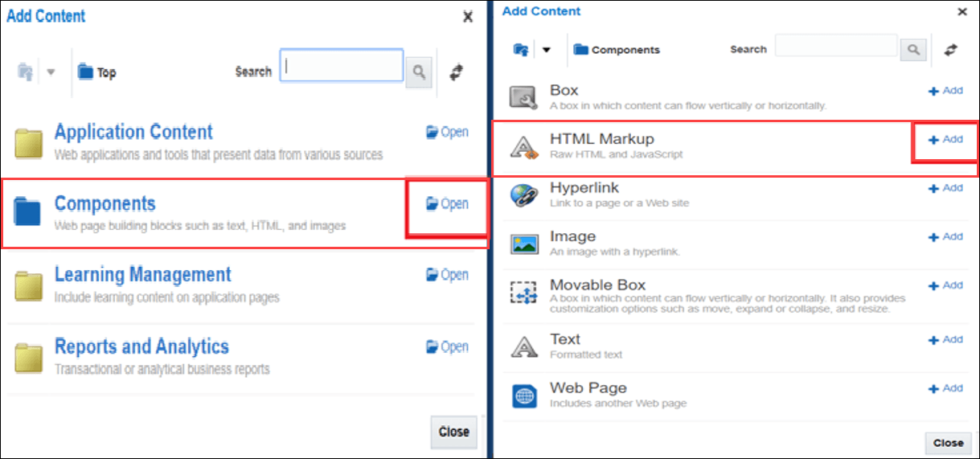Click the Web Page component icon
The image size is (980, 459).
click(x=524, y=395)
